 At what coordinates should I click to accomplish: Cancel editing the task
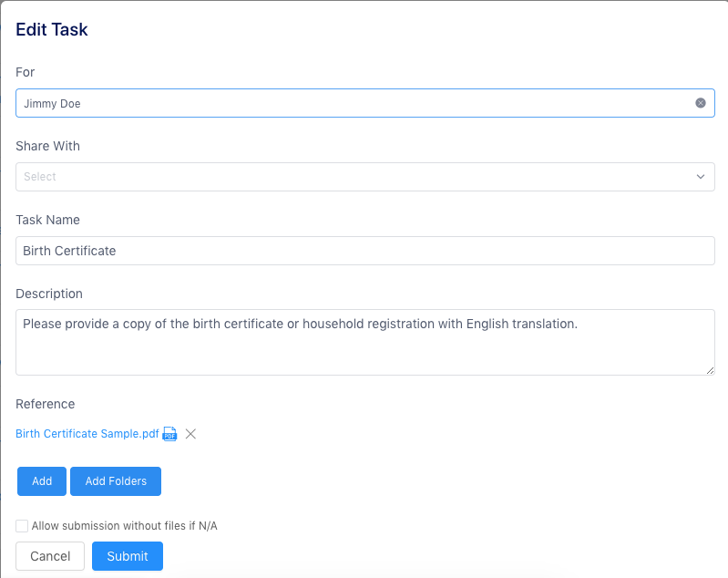point(50,556)
